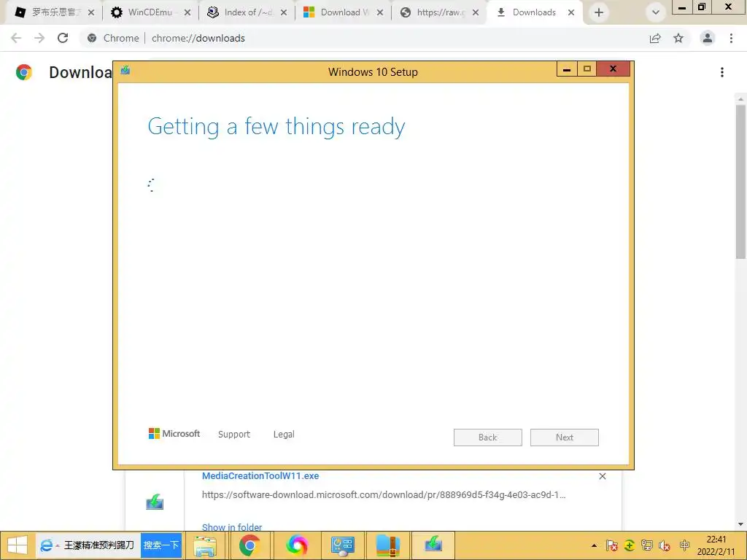Image resolution: width=747 pixels, height=560 pixels.
Task: Click the Downloads page vertical scrollbar
Action: coord(740,181)
